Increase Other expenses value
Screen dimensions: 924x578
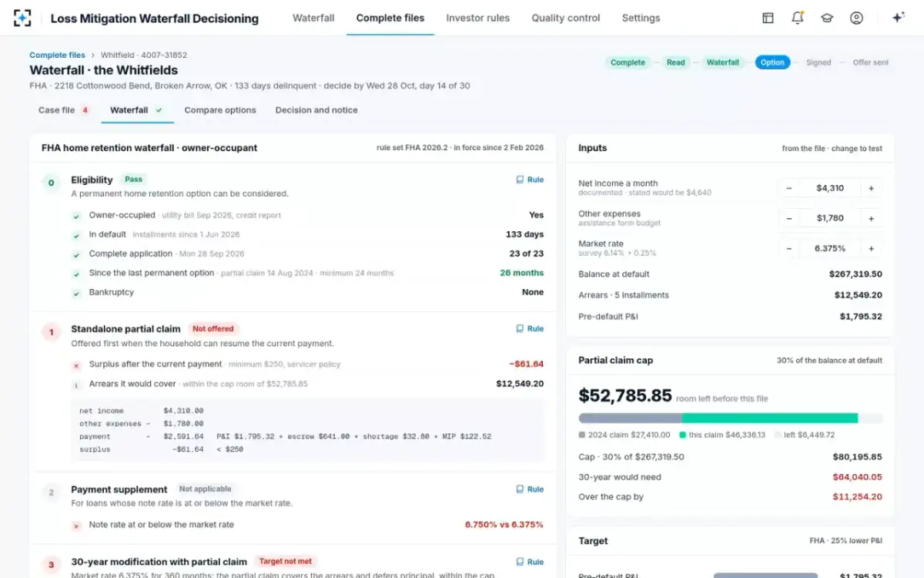click(x=872, y=218)
